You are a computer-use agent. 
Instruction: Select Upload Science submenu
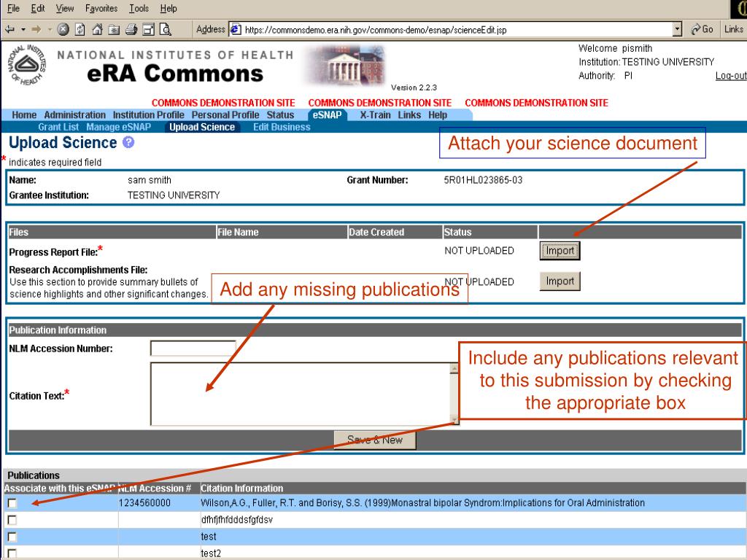[202, 127]
